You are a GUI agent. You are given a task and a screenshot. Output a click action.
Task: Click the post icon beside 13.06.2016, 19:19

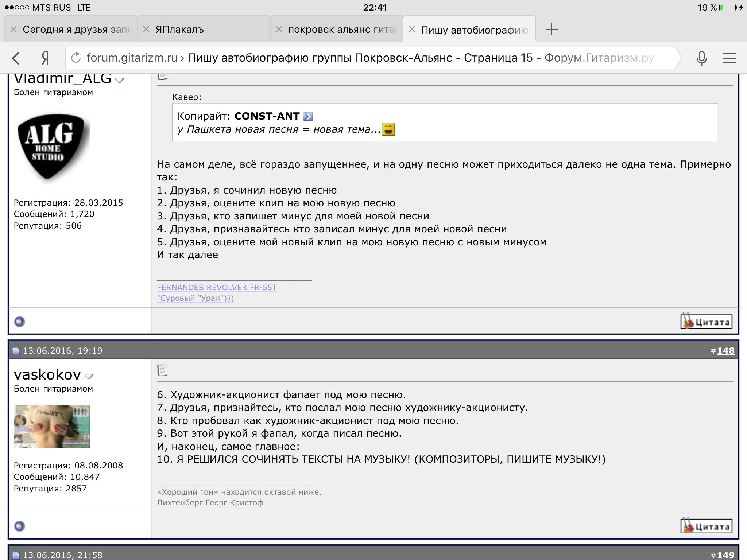(x=16, y=351)
